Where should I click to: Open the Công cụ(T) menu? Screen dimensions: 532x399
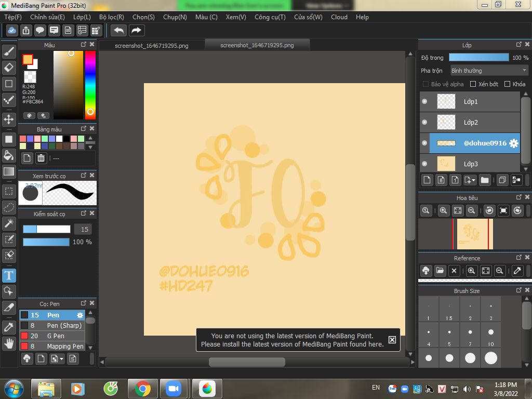270,17
